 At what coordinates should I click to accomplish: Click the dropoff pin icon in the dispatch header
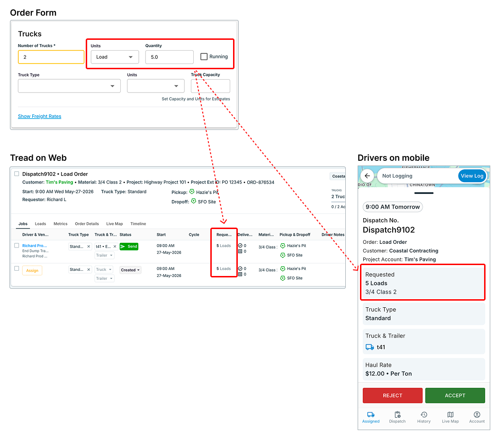tap(193, 201)
